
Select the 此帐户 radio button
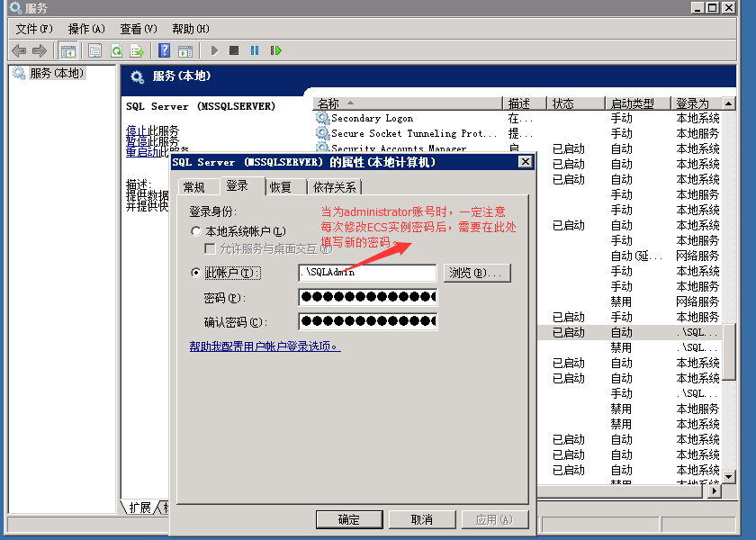[196, 273]
